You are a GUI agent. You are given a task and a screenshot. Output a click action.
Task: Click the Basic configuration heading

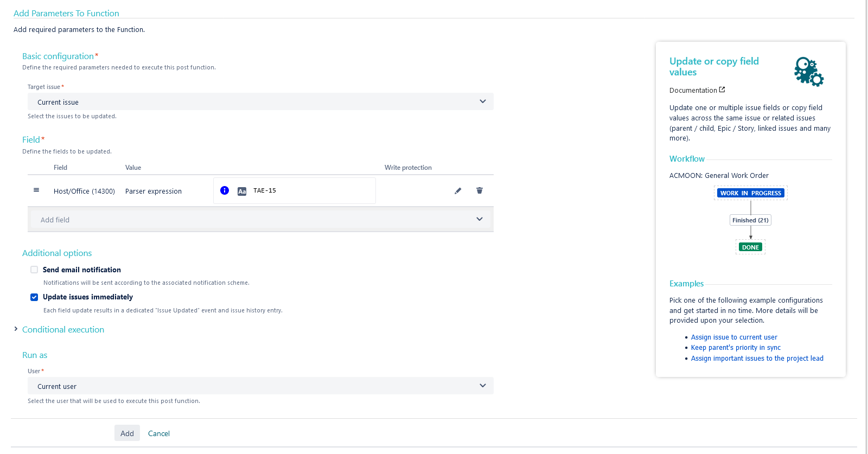pos(58,56)
